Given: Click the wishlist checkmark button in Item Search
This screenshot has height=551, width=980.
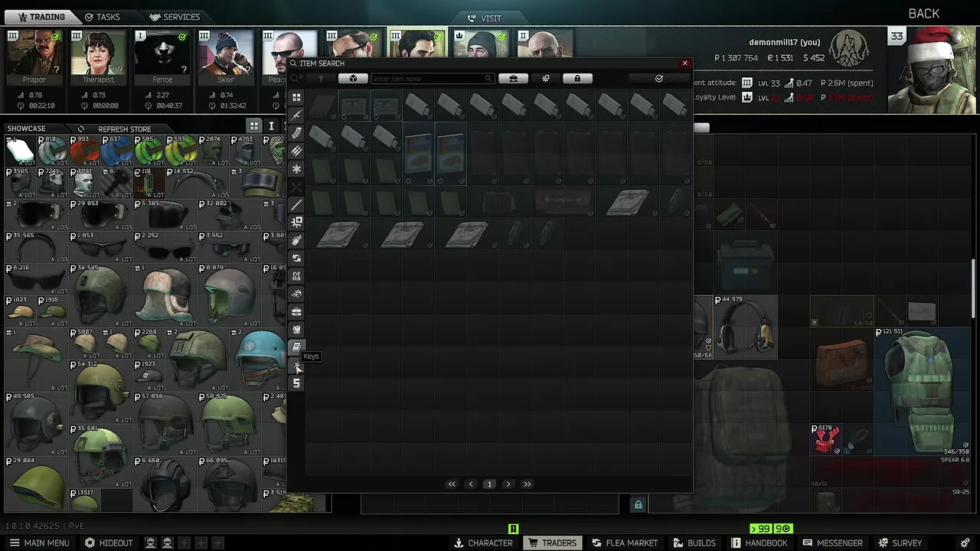Looking at the screenshot, I should click(x=658, y=78).
